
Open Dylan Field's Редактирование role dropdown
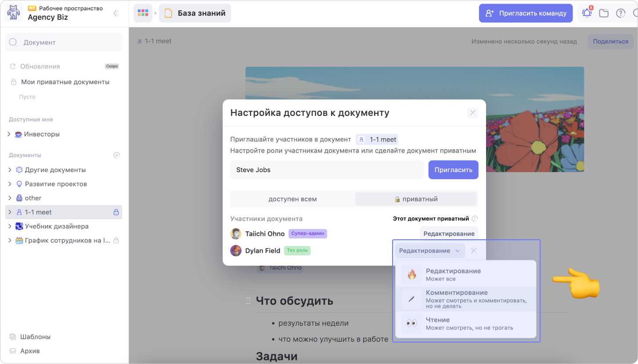(x=429, y=251)
